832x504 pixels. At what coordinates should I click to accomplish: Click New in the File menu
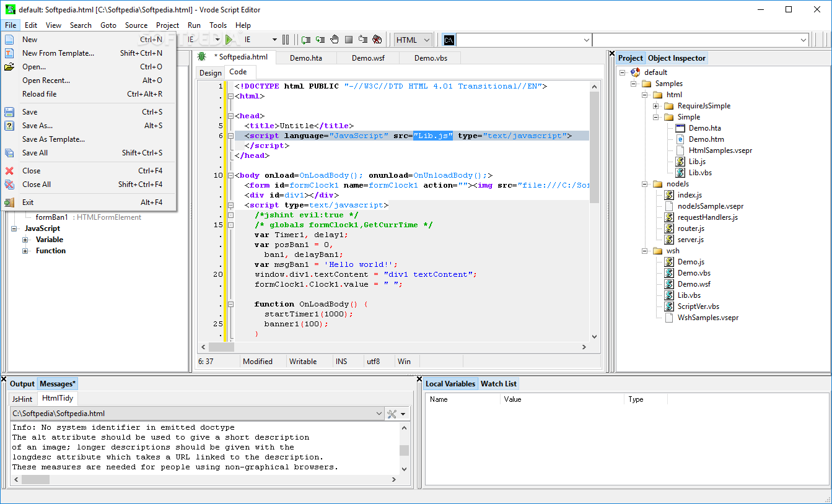[89, 40]
